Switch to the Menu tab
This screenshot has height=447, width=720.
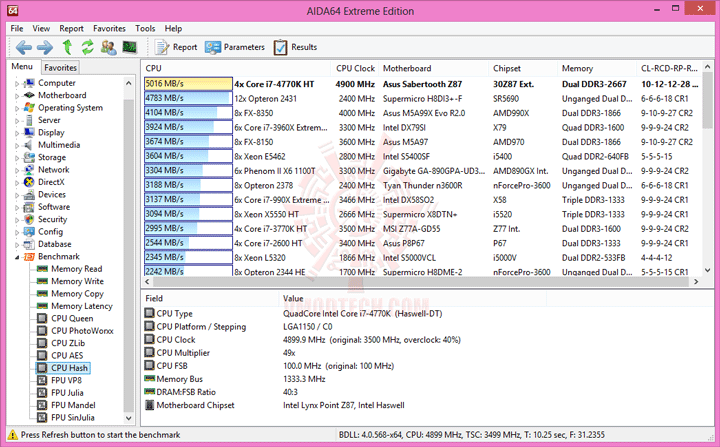22,67
